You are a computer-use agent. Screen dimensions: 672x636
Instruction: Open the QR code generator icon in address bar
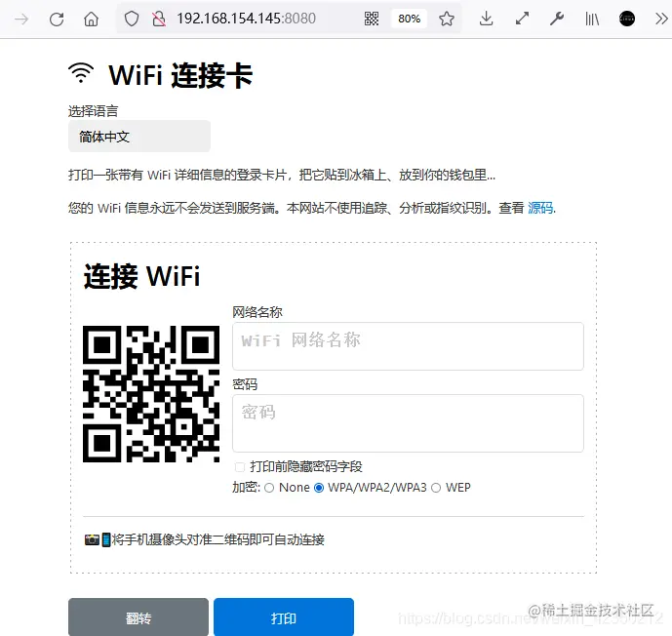[x=372, y=19]
